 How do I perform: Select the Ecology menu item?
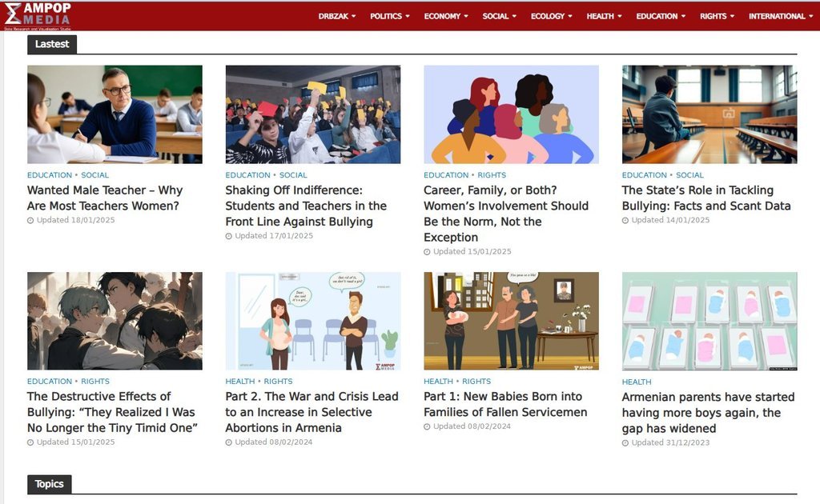pos(551,16)
